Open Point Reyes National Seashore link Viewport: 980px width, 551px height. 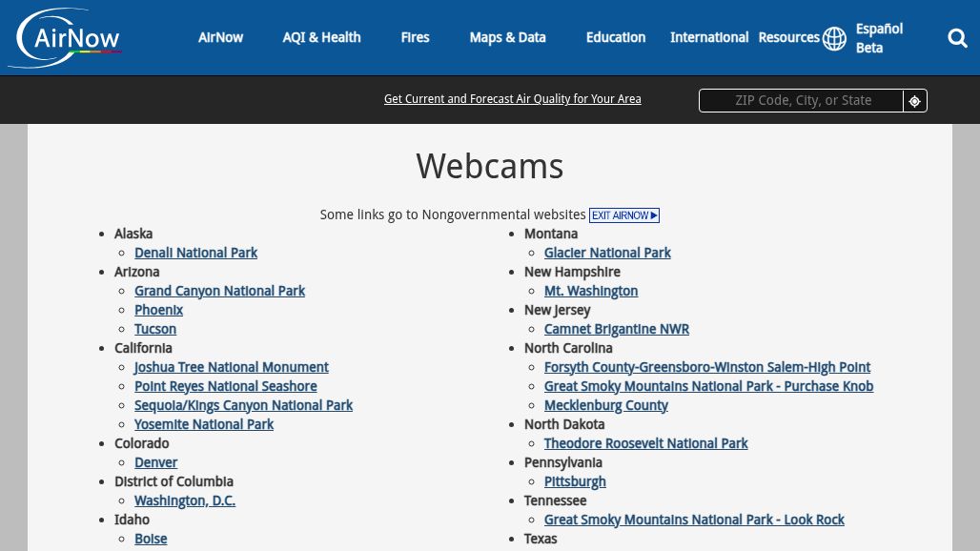click(x=226, y=386)
